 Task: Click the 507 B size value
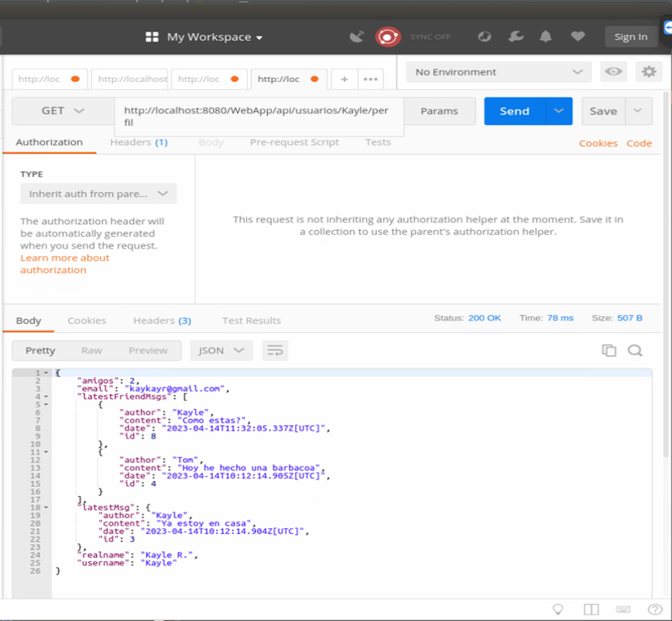point(630,318)
